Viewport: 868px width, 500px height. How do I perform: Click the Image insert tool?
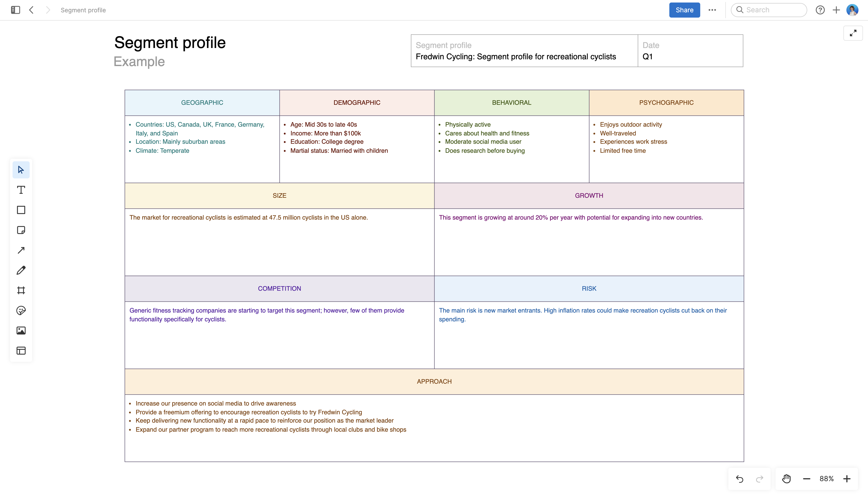point(21,330)
